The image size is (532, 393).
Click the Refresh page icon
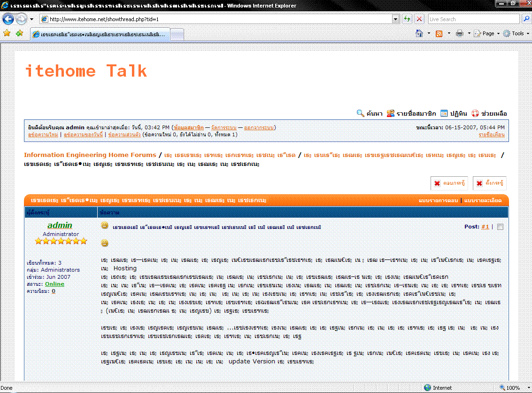[x=407, y=19]
